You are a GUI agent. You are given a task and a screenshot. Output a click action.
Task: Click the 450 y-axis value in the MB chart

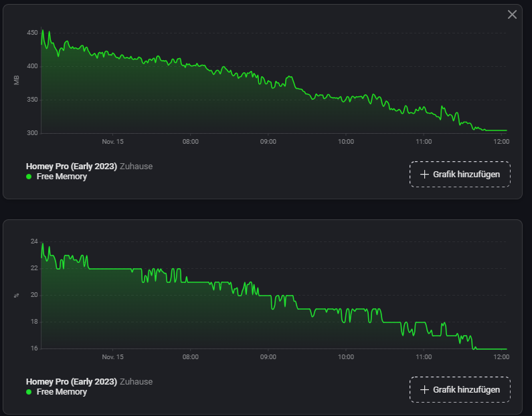pos(32,33)
